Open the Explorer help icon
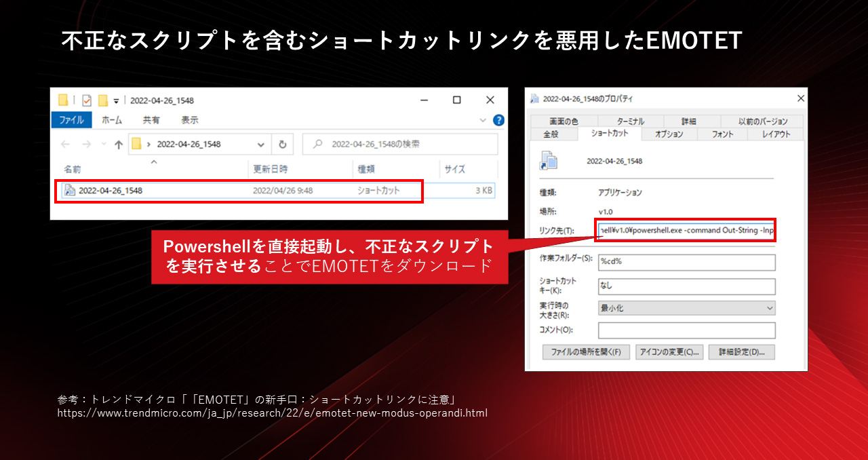 [498, 120]
